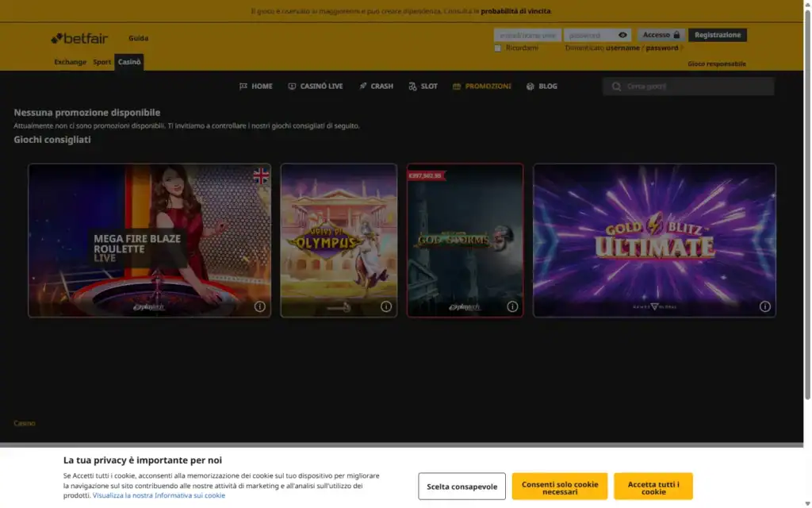
Task: Click the Giochi consigliati heading
Action: (x=52, y=140)
